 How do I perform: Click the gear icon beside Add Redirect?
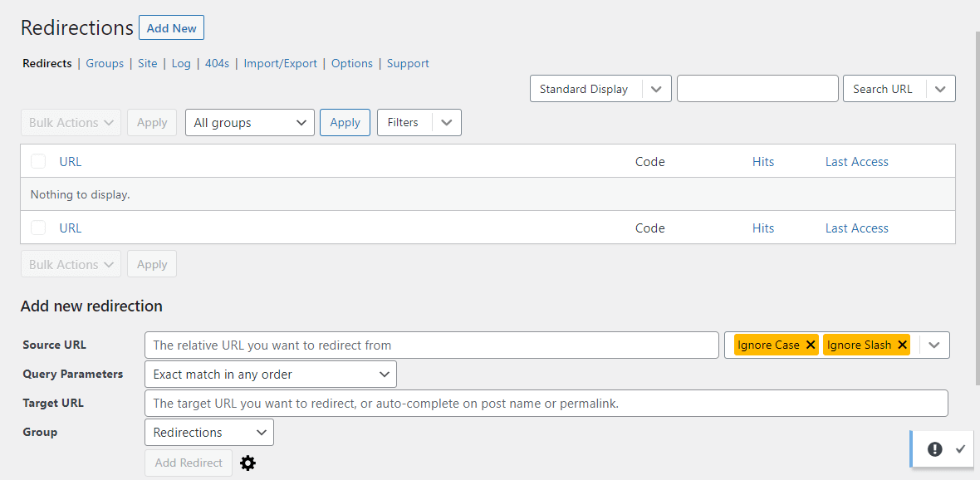247,463
